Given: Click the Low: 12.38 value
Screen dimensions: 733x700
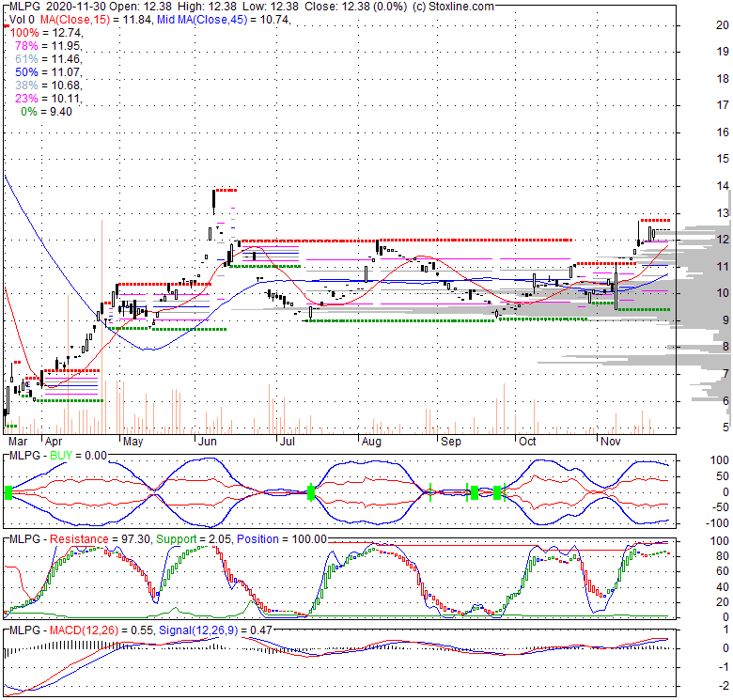Looking at the screenshot, I should [x=269, y=7].
